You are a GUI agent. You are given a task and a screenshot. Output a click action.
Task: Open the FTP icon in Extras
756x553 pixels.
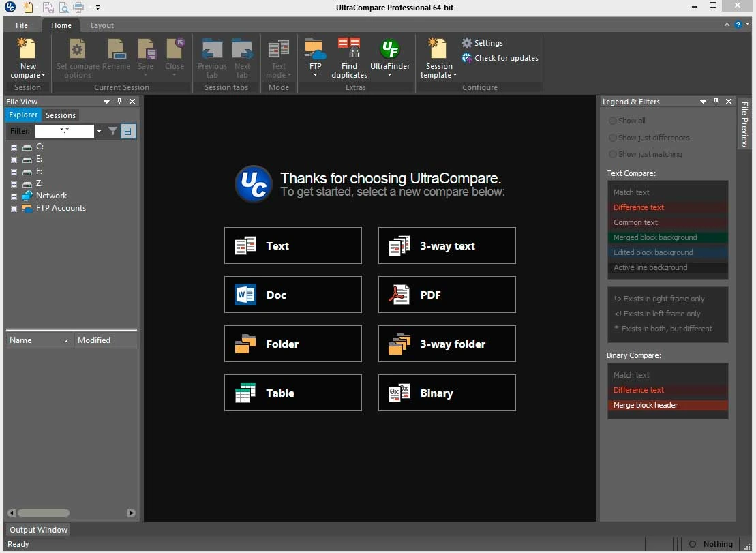pos(316,48)
